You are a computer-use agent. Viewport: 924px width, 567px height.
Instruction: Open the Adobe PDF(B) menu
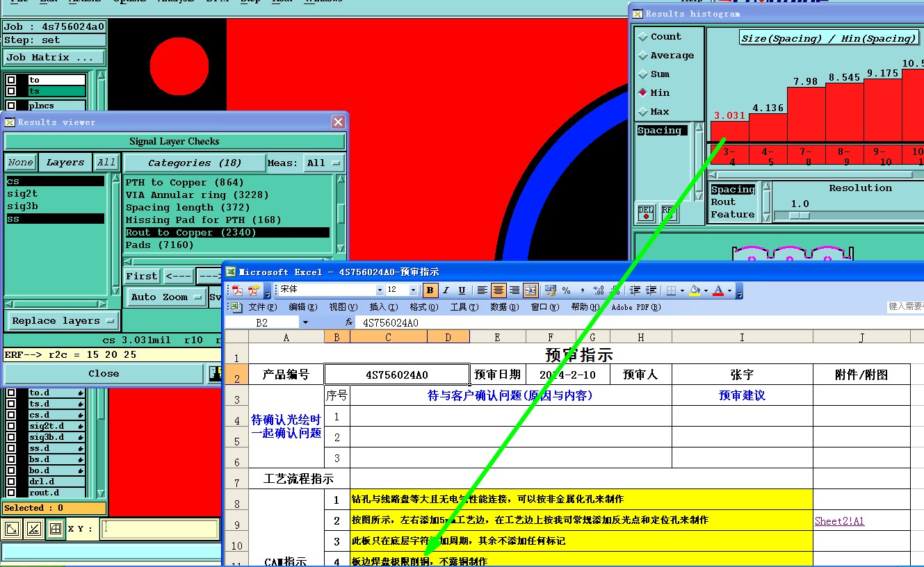pos(636,307)
